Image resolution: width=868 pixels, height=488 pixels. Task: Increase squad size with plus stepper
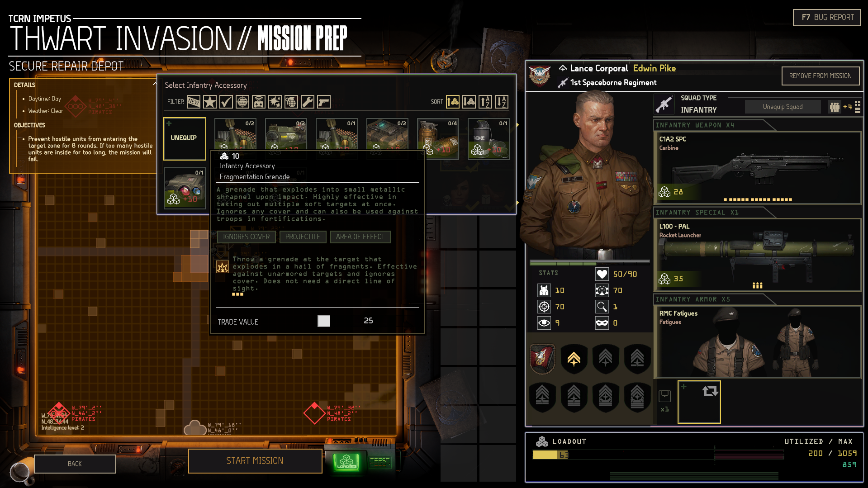[858, 104]
